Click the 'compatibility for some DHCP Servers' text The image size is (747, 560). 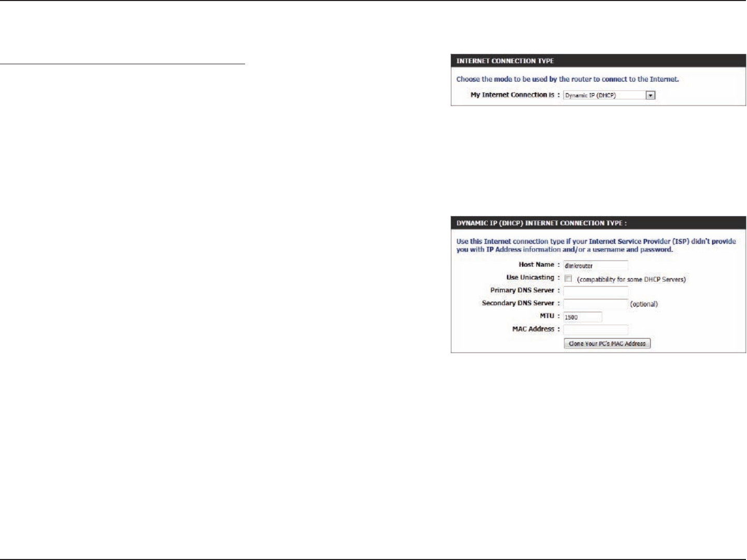[x=631, y=279]
